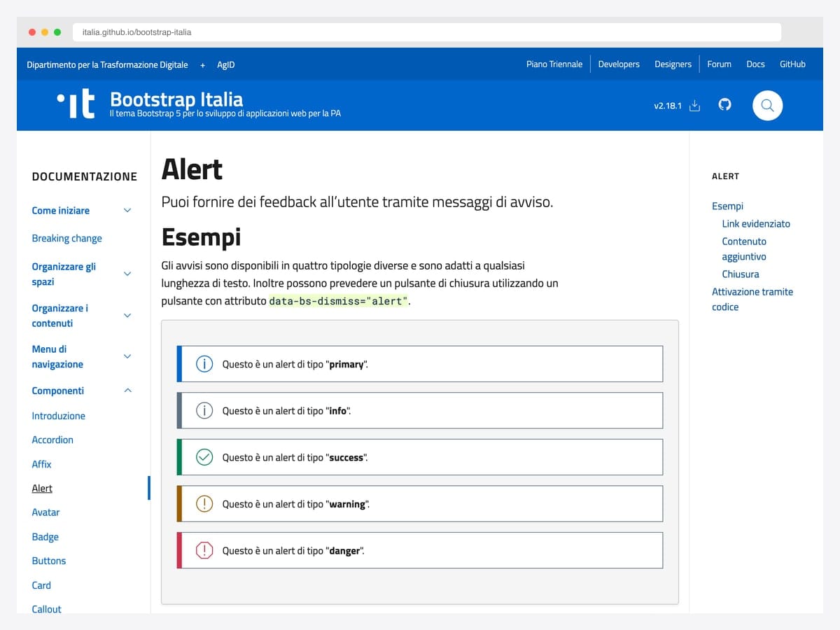This screenshot has height=630, width=840.
Task: Click the warning alert text
Action: pyautogui.click(x=295, y=504)
